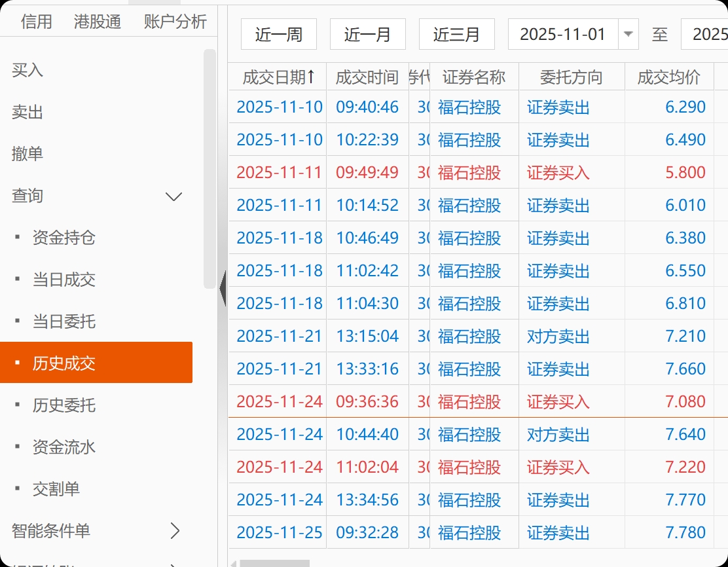Sort by 成交时间 column header
The width and height of the screenshot is (728, 567).
coord(367,77)
